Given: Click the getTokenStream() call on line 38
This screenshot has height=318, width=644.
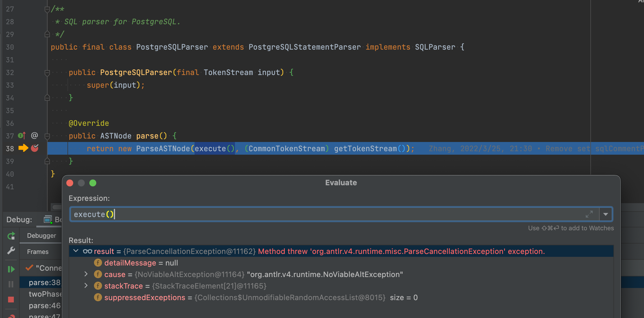Looking at the screenshot, I should [370, 149].
